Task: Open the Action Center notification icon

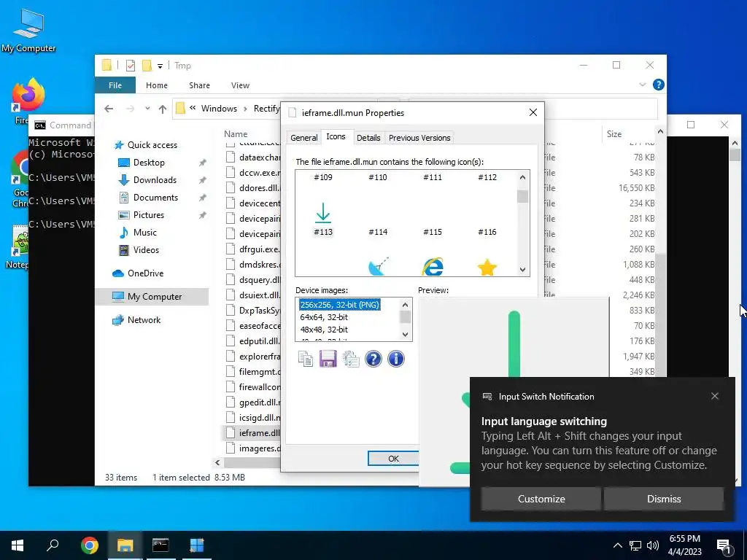Action: coord(724,546)
